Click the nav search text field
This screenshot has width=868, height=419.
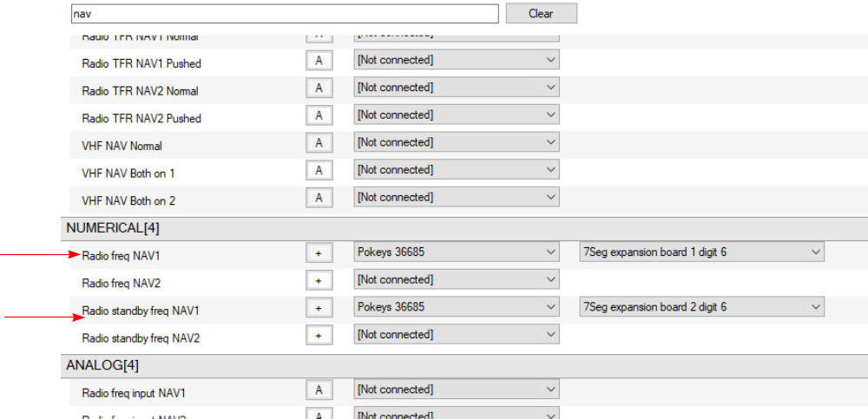point(284,14)
